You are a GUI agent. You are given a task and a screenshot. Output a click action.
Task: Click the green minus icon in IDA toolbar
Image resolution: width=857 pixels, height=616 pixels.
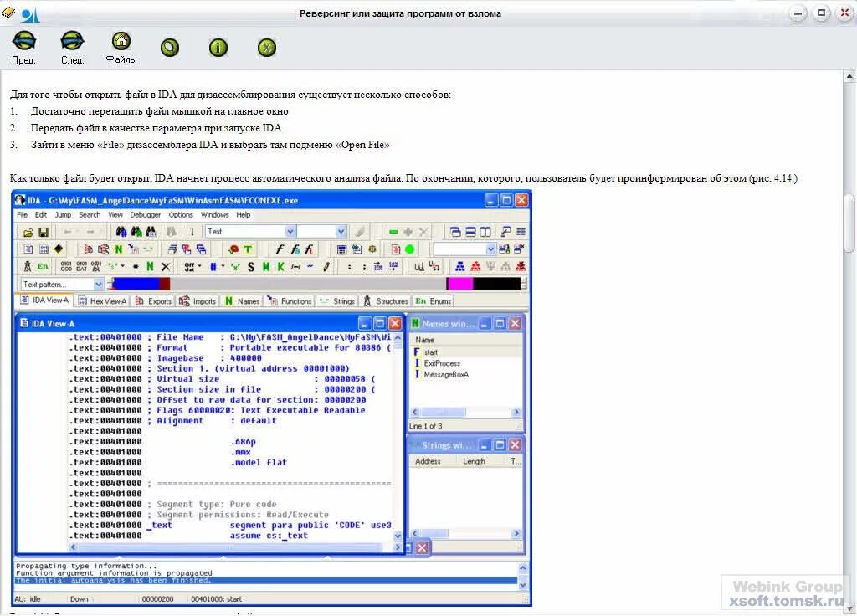click(x=393, y=233)
